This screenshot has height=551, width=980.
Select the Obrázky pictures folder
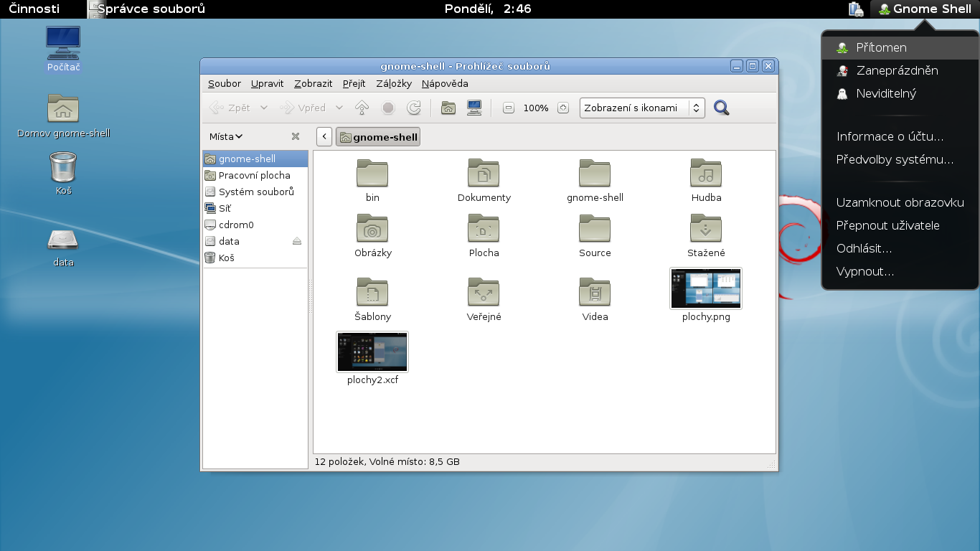pos(372,228)
